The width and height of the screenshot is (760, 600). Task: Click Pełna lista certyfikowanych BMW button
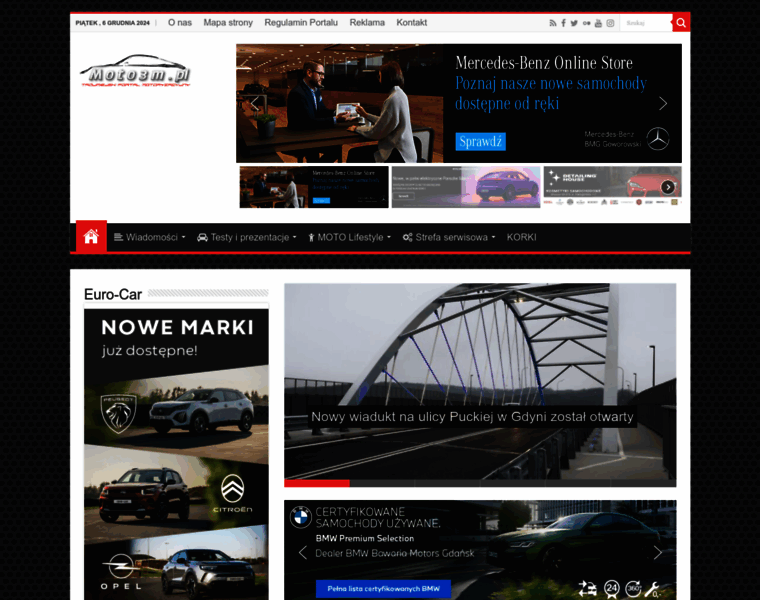383,589
